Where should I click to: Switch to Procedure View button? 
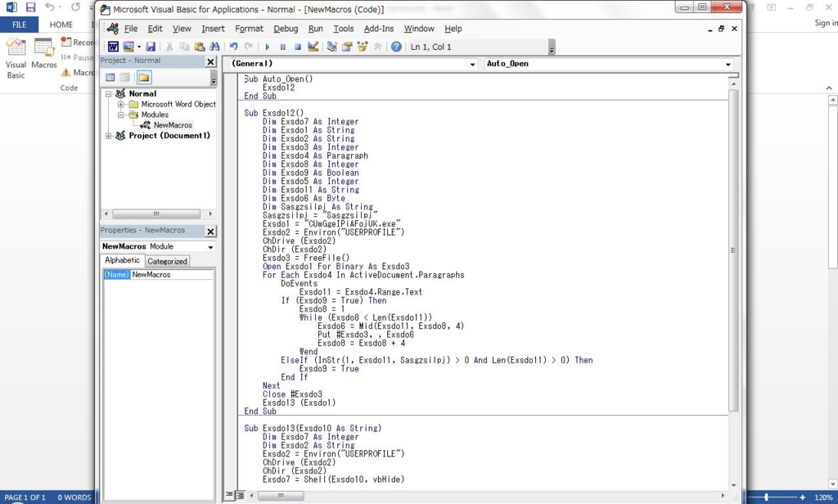pyautogui.click(x=229, y=495)
